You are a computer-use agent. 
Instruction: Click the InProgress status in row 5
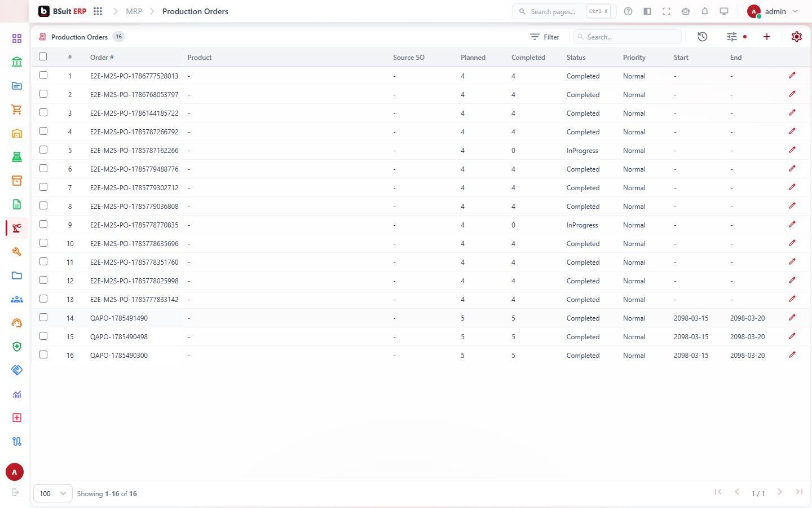click(x=582, y=151)
